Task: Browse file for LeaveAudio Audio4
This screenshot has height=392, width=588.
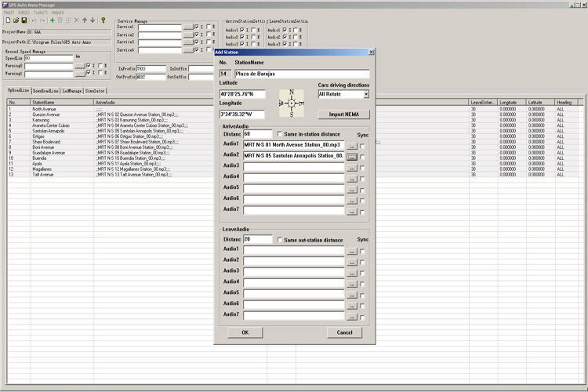Action: tap(352, 284)
